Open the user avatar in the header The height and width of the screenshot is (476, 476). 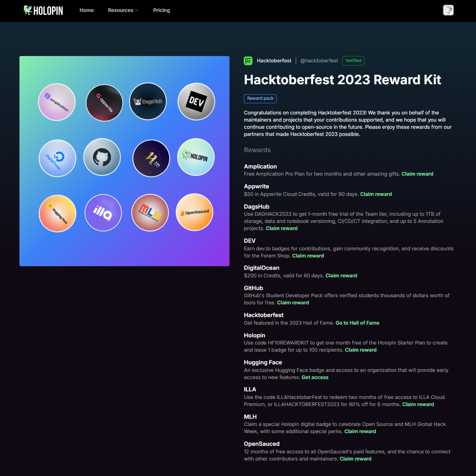(448, 10)
